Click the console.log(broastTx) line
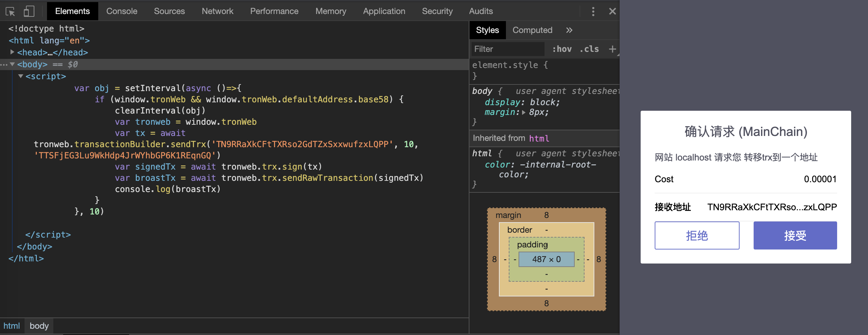 [168, 189]
